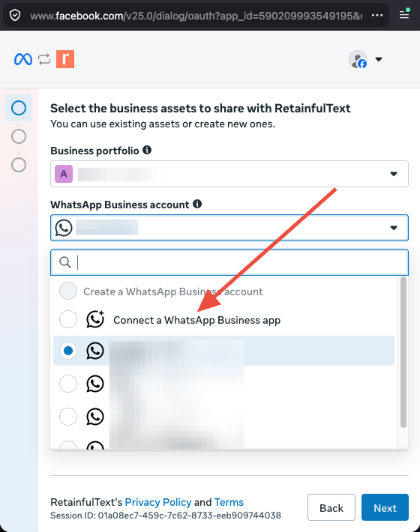Click the WhatsApp Business account info icon
The height and width of the screenshot is (532, 420).
click(197, 204)
